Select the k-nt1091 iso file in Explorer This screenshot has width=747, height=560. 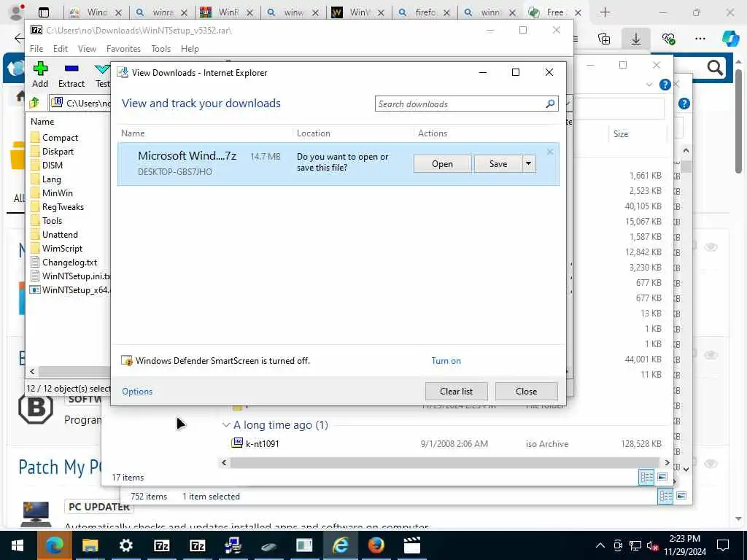point(263,443)
